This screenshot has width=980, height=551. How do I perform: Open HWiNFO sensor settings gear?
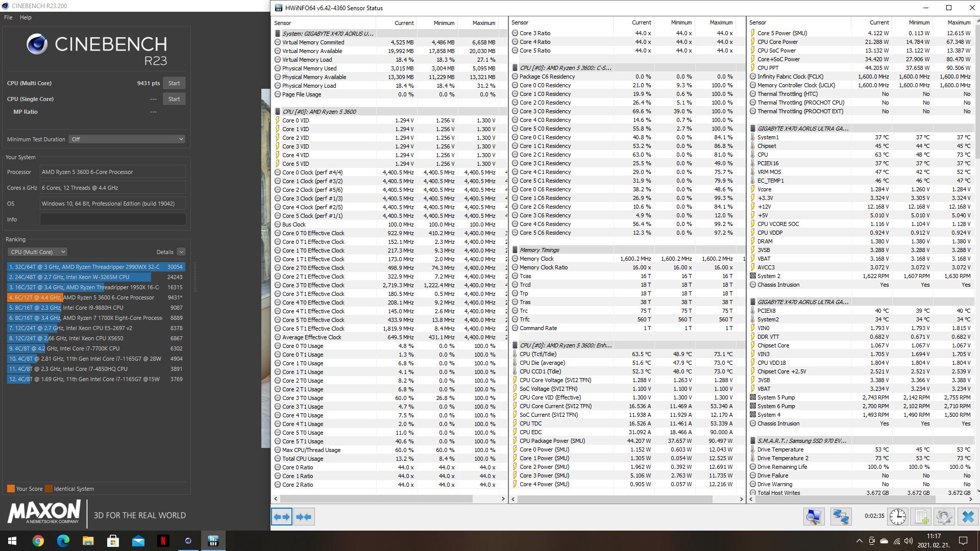click(x=944, y=516)
